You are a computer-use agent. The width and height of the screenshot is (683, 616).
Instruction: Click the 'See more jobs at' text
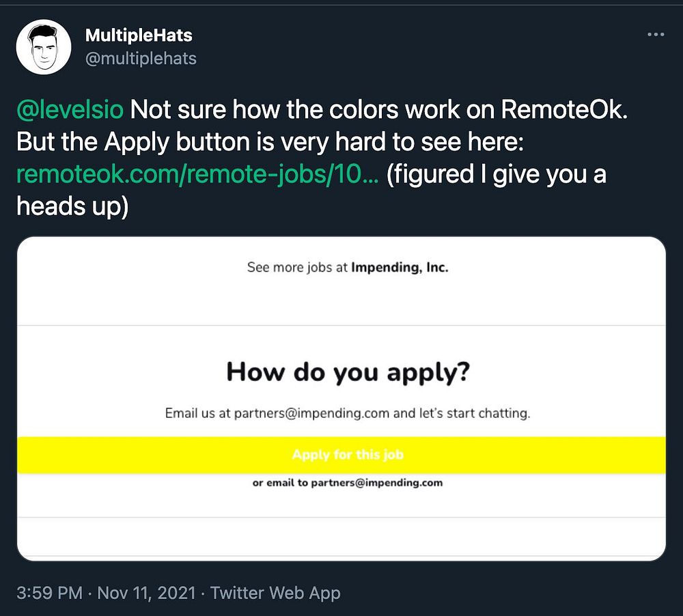[x=297, y=267]
